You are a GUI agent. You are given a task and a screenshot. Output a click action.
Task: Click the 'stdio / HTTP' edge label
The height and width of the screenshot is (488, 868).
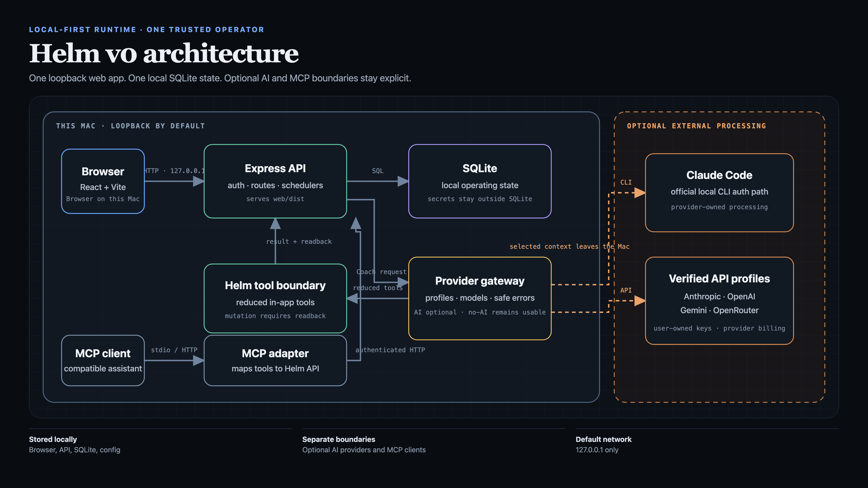(174, 350)
